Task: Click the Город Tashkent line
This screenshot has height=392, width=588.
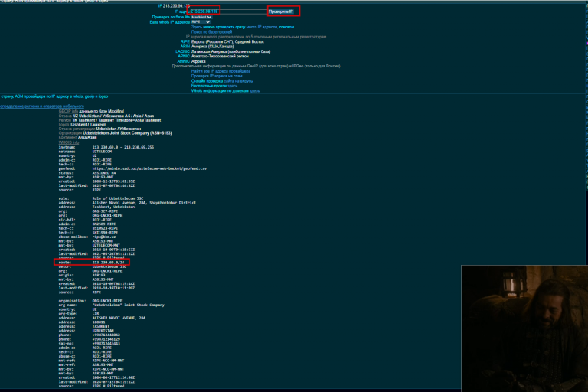Action: tap(82, 125)
